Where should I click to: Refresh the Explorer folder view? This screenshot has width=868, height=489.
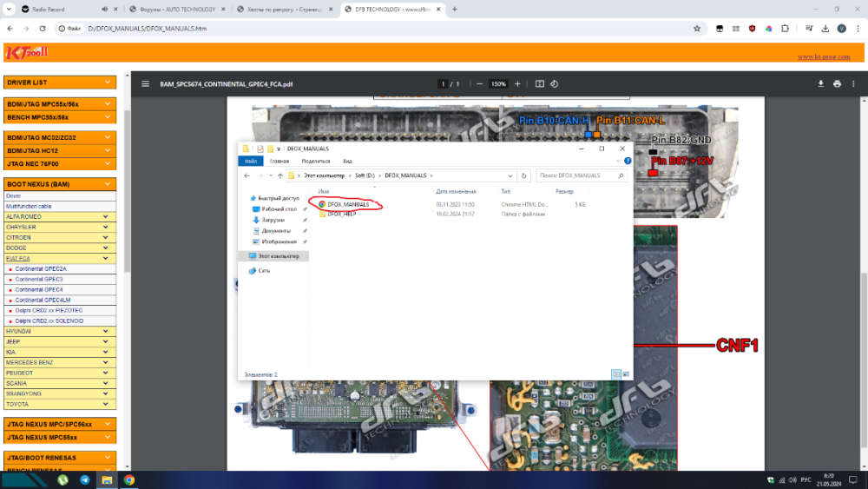(x=523, y=176)
